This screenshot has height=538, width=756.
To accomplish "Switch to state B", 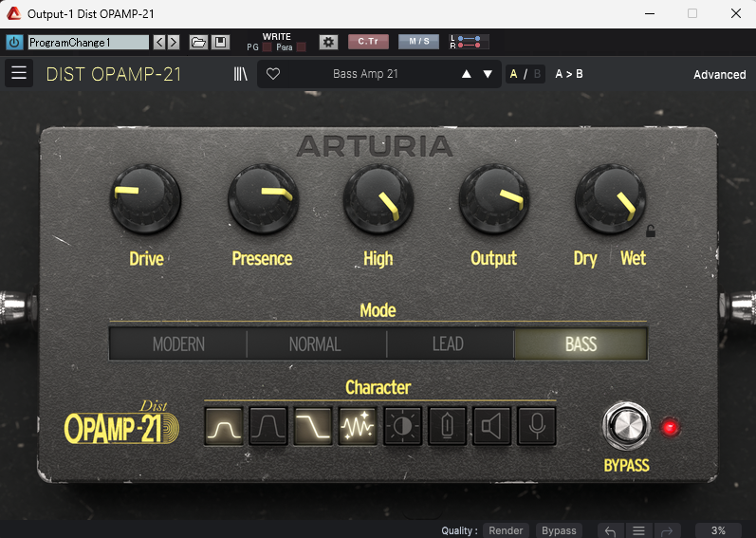I will [537, 74].
